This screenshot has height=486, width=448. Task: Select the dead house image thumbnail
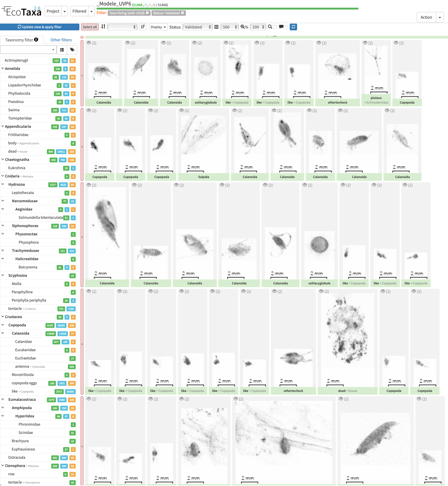[x=347, y=340]
